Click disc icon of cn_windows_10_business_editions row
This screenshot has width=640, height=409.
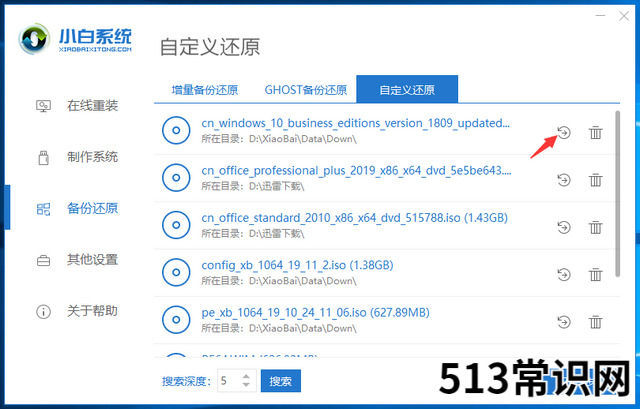point(176,130)
